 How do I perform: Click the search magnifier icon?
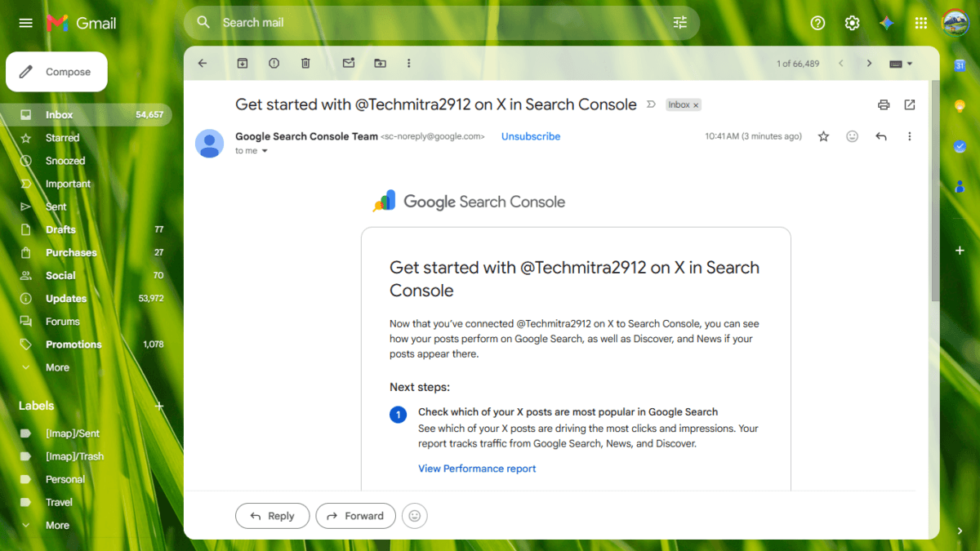203,23
